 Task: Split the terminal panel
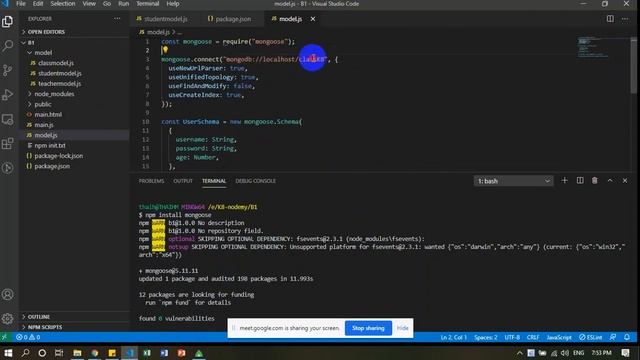(x=580, y=180)
